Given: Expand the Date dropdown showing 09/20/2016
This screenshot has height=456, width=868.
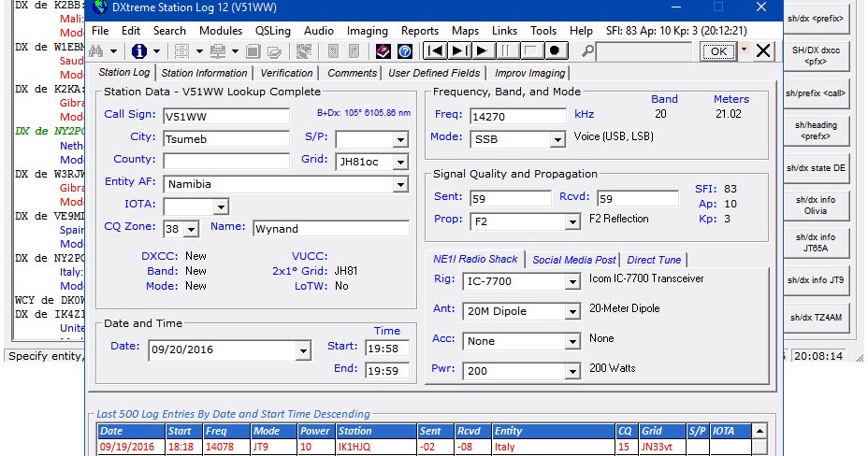Looking at the screenshot, I should point(303,350).
